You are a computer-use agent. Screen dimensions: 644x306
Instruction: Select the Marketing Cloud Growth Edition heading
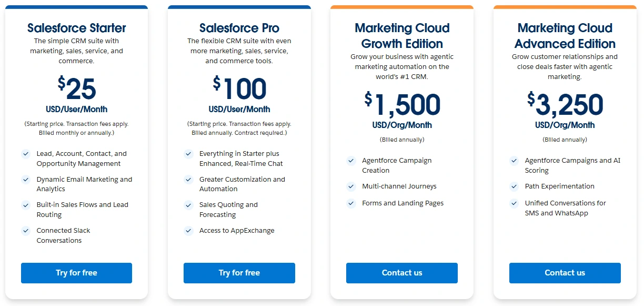(x=402, y=36)
